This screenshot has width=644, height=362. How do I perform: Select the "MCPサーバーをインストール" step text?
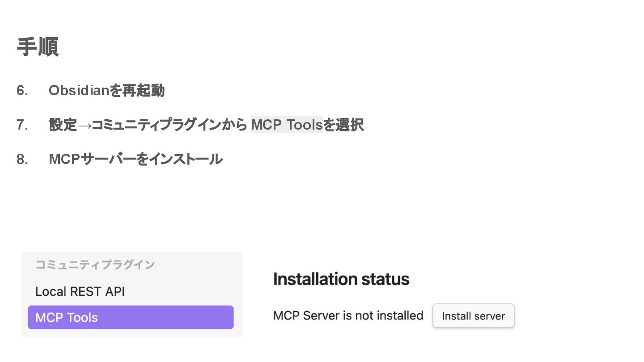136,159
